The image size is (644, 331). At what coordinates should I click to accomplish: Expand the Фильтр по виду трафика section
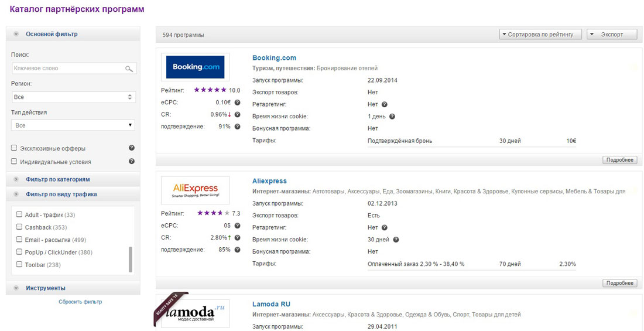[73, 194]
